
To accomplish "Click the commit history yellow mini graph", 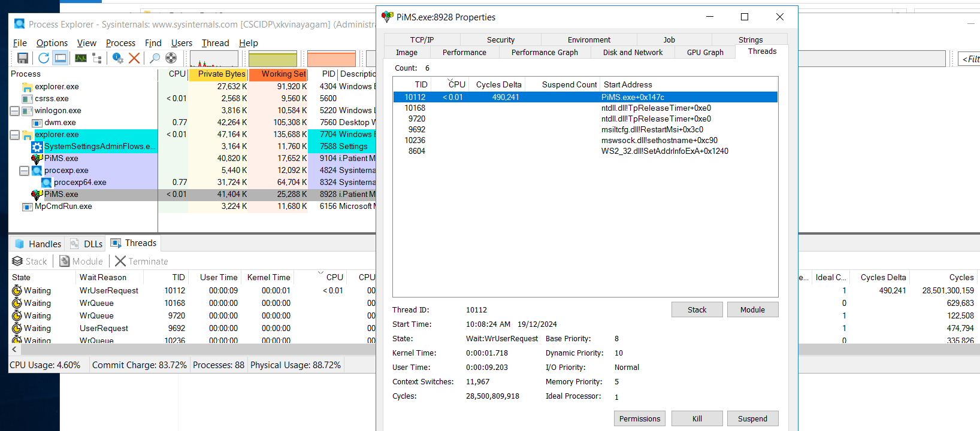I will [273, 59].
